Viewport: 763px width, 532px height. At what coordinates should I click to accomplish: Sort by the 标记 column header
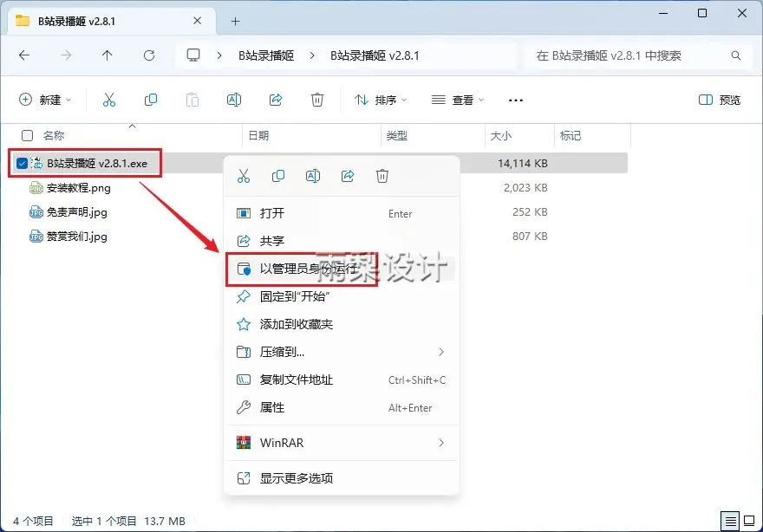coord(571,136)
